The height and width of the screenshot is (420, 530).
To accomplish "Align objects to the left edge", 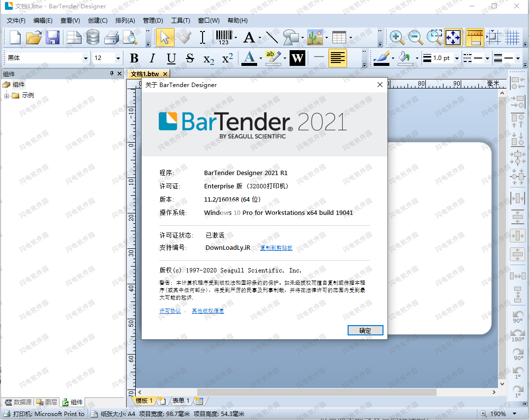I will pyautogui.click(x=518, y=83).
